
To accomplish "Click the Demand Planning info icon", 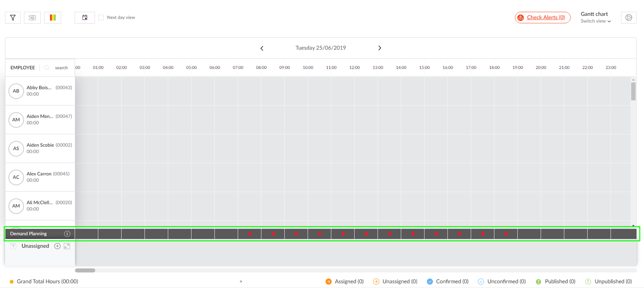I will click(x=67, y=234).
